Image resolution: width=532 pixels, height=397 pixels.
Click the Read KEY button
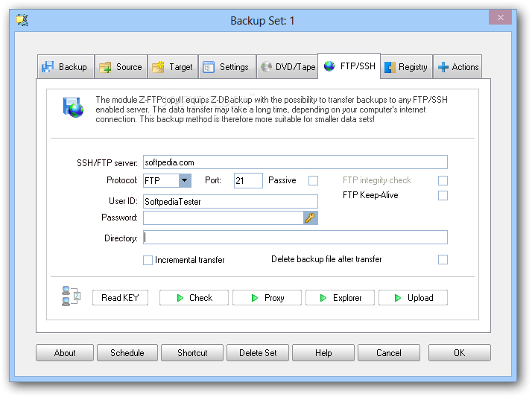point(120,298)
